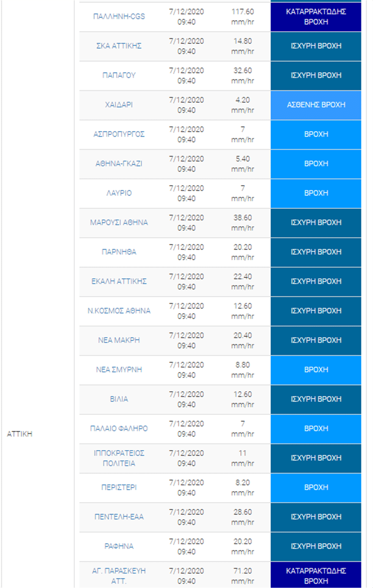This screenshot has width=373, height=588.
Task: Open the ΕΚΑΛΗ ΑΤΤΙΚΗΣ station link
Action: tap(119, 282)
